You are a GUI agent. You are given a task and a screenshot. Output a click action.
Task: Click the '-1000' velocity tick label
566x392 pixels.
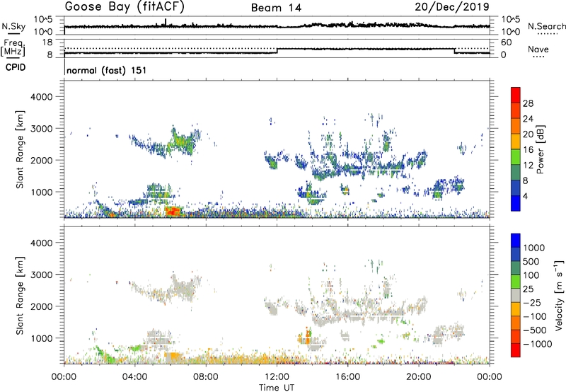pos(538,344)
